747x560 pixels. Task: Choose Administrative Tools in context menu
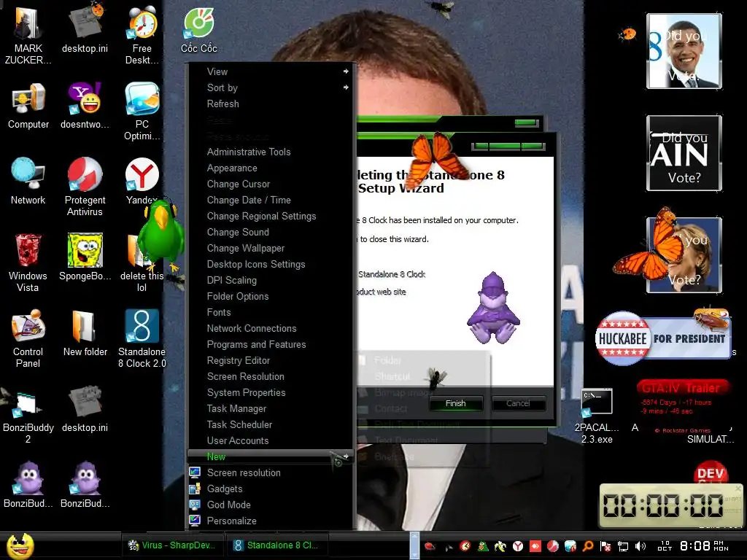point(271,152)
